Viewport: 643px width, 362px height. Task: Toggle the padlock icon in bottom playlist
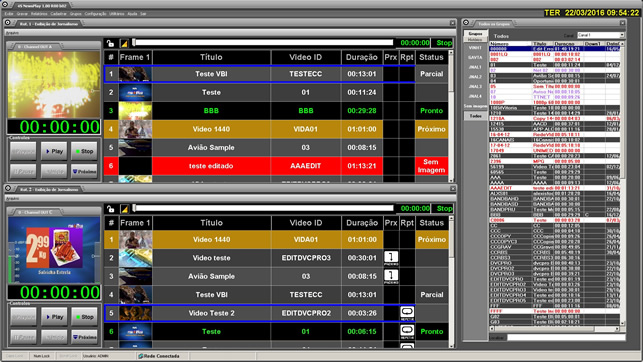(x=111, y=209)
